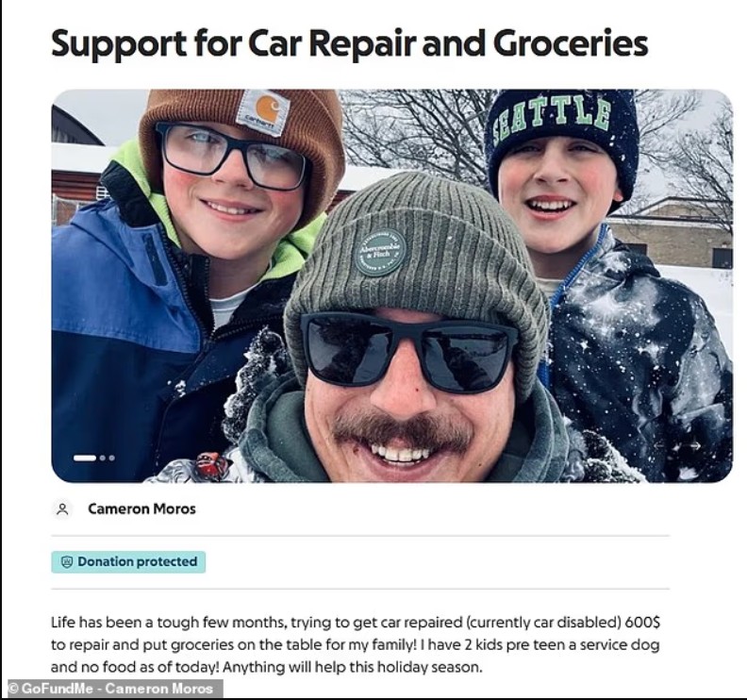Click the Abercrombie & Fitch patch on beanie
This screenshot has height=700, width=747.
[x=381, y=253]
